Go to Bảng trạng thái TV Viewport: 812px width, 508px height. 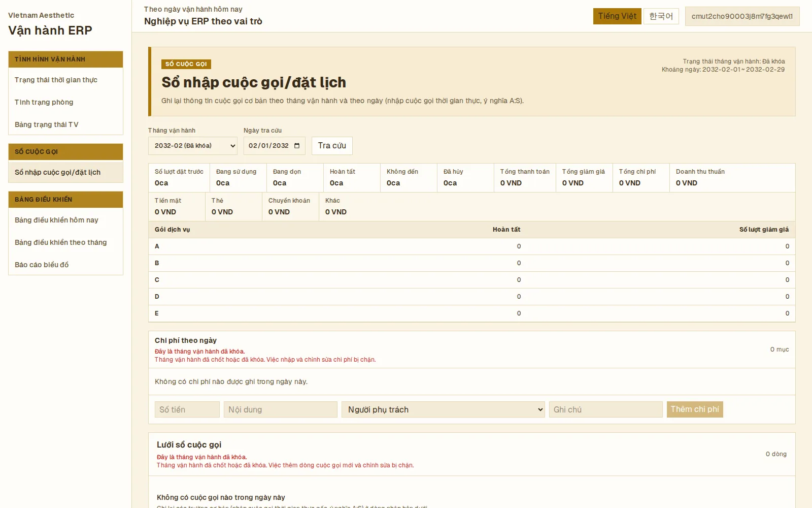pyautogui.click(x=66, y=124)
